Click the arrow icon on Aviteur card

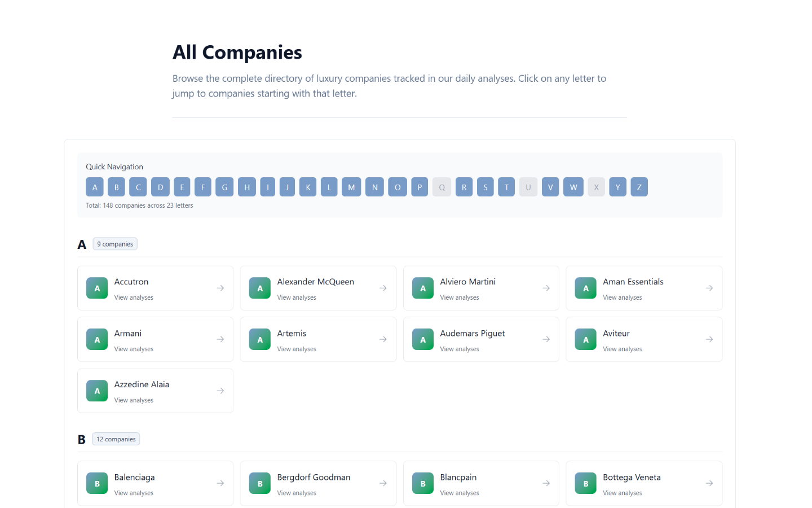pos(709,339)
